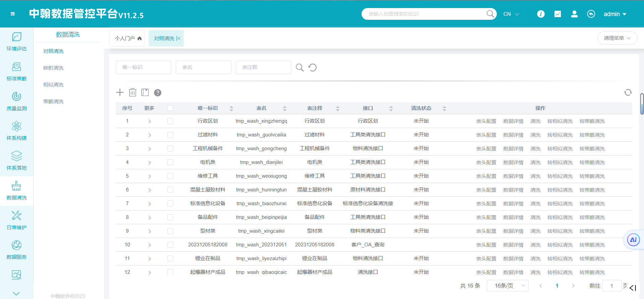Expand row 9 型材类 details arrow
Image resolution: width=644 pixels, height=299 pixels.
pyautogui.click(x=150, y=231)
